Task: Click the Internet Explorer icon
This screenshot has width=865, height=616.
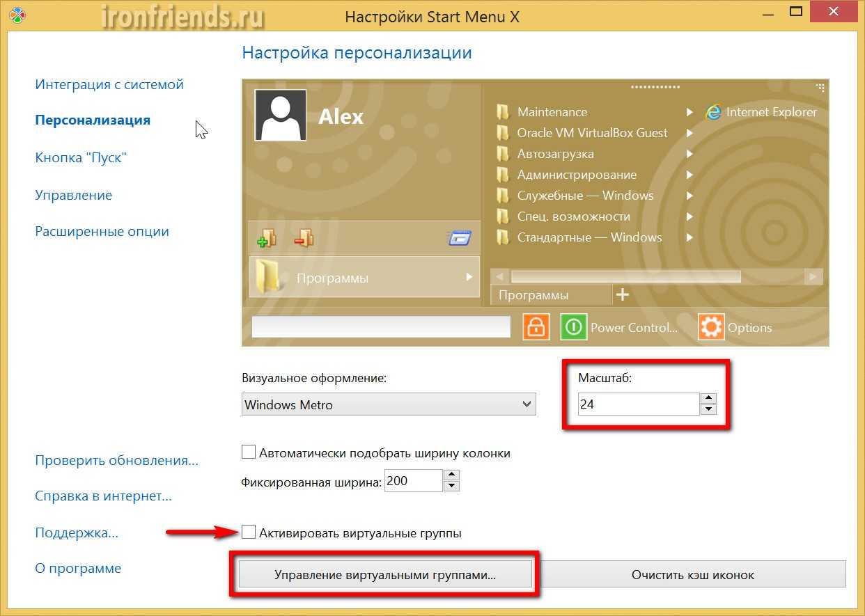Action: pos(713,112)
